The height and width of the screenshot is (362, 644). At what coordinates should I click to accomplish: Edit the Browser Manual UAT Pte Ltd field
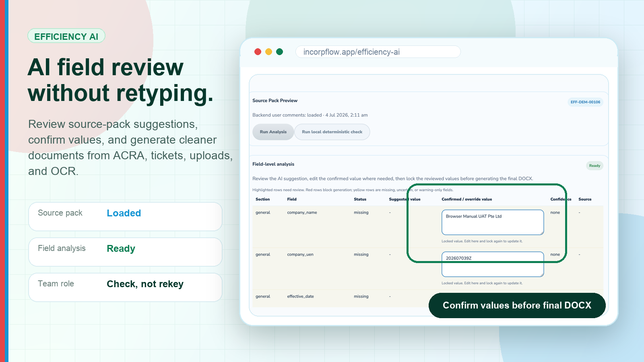pos(493,222)
